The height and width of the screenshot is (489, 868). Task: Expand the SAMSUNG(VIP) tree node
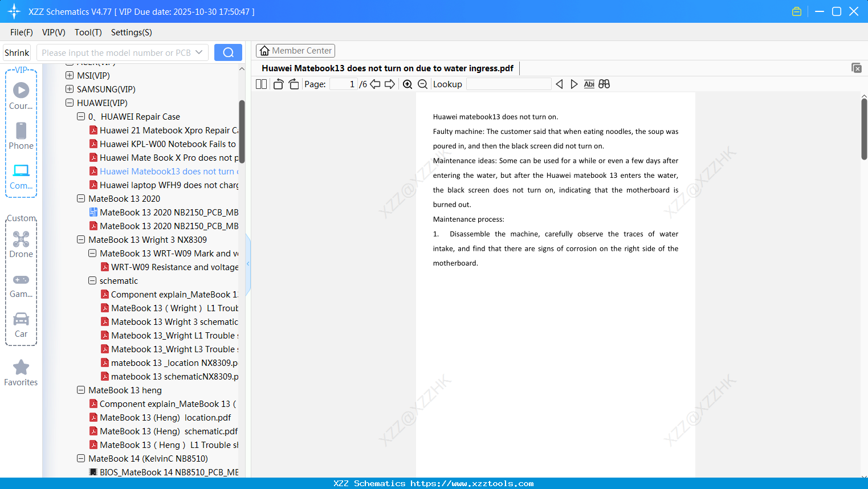coord(70,89)
